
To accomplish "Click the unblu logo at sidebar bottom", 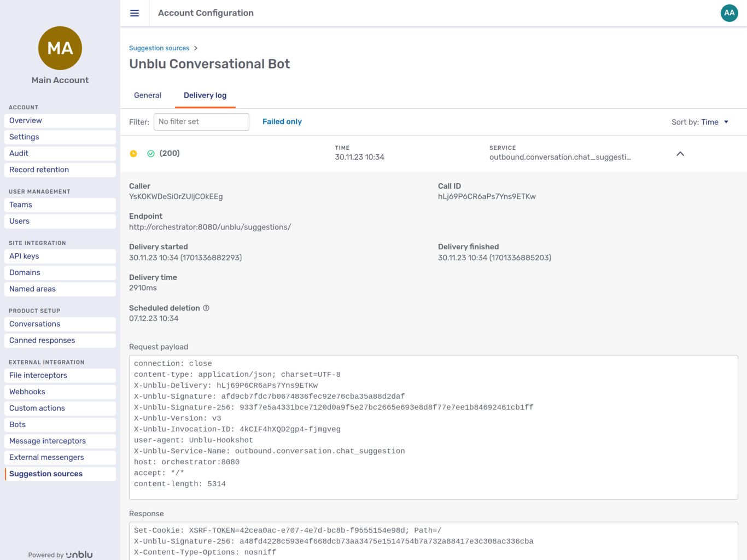I will click(79, 554).
